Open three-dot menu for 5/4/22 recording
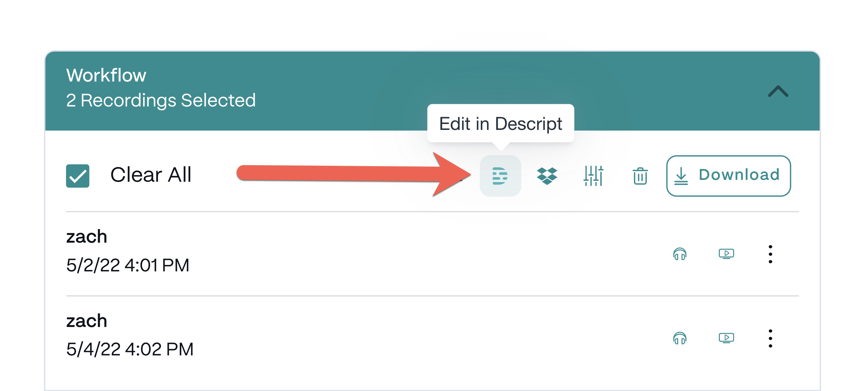This screenshot has width=868, height=391. 770,338
